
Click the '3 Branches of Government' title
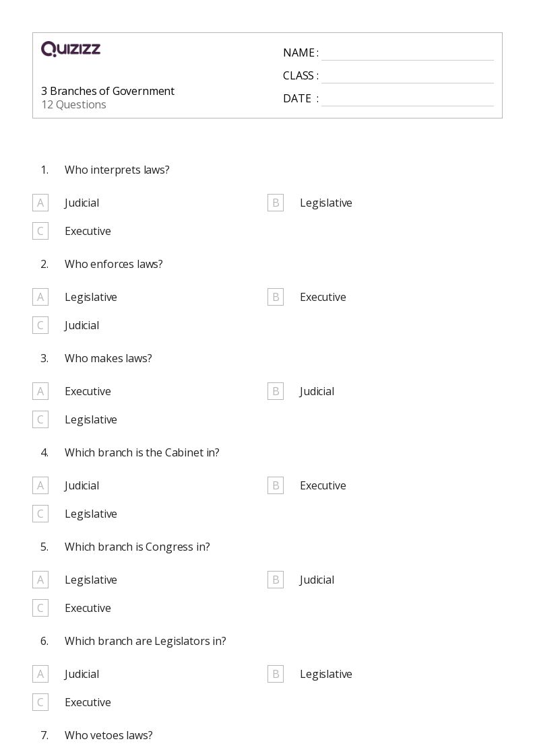[108, 91]
